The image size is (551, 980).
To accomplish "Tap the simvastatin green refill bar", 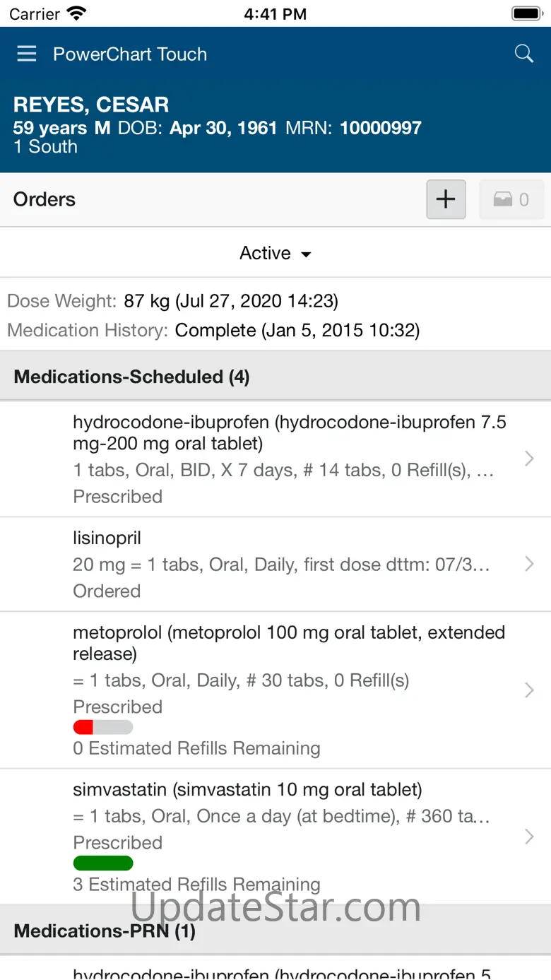I will coord(103,863).
